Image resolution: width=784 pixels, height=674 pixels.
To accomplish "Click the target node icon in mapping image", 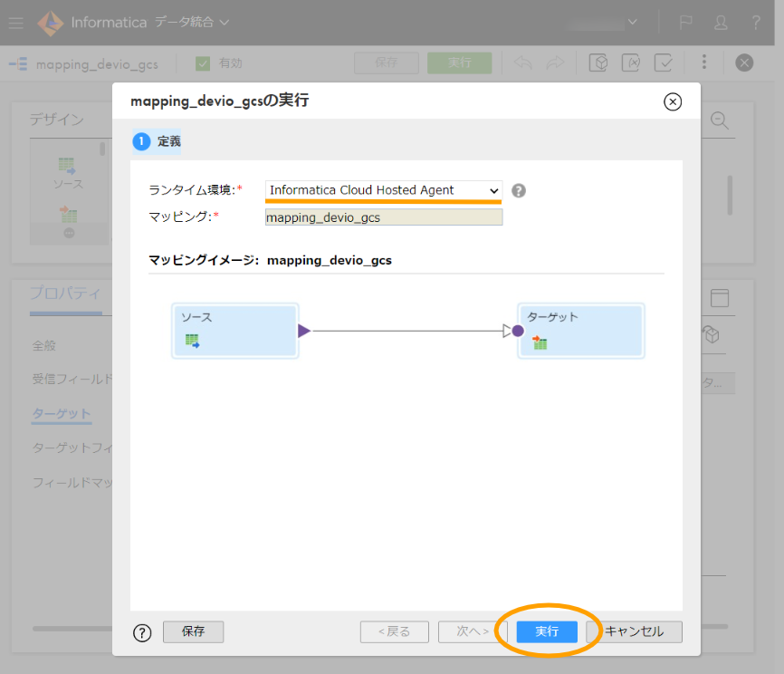I will pyautogui.click(x=540, y=342).
